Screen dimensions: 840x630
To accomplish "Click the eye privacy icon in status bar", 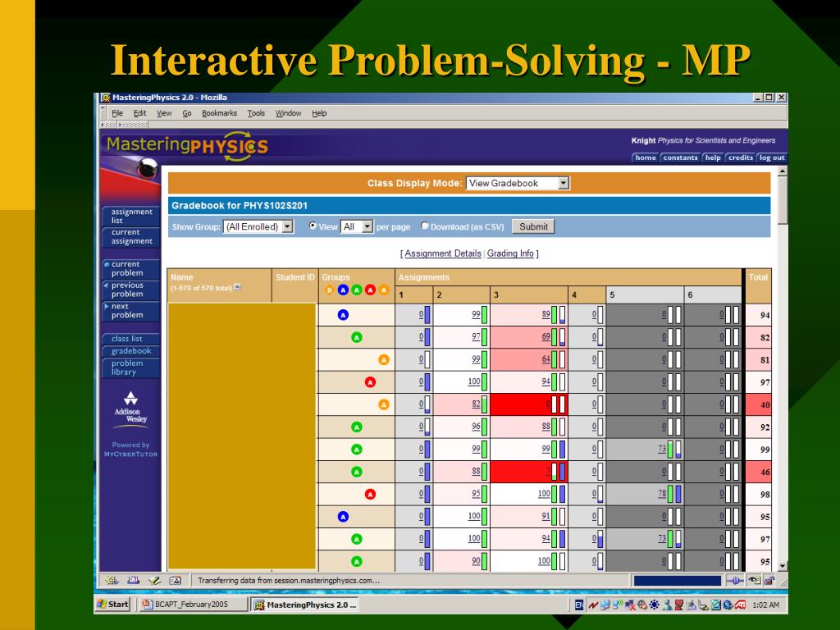I will [755, 581].
